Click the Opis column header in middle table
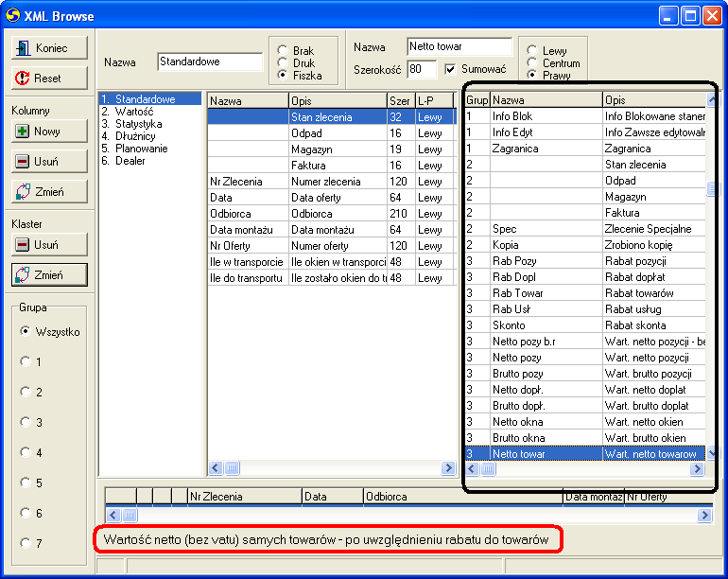728x579 pixels. [x=338, y=101]
